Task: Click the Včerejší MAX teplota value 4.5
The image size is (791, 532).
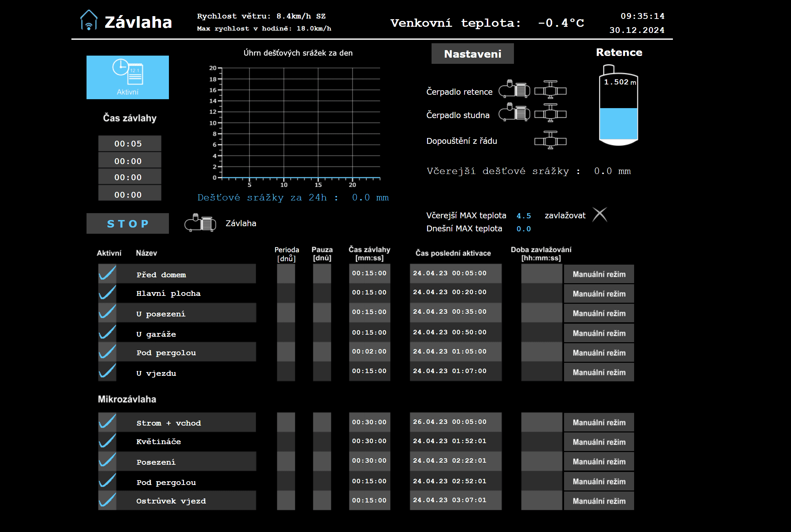Action: (524, 216)
